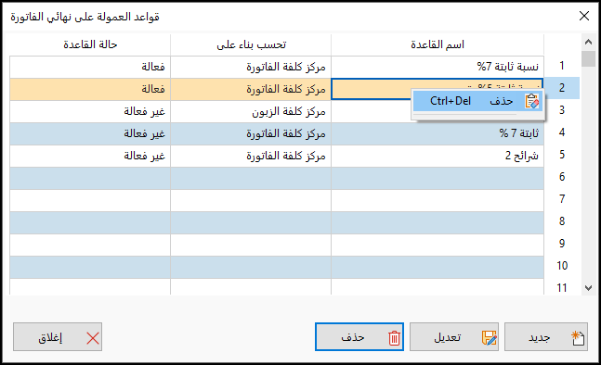Click scrollbar up arrow
Viewport: 601px width, 365px height.
coord(588,41)
